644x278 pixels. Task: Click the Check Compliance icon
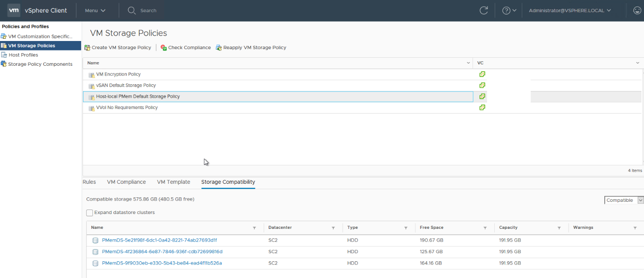pyautogui.click(x=164, y=48)
